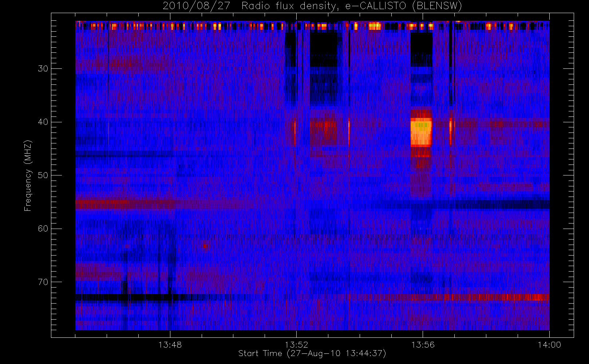The width and height of the screenshot is (589, 364).
Task: Click the 60 MHz frequency tick label
Action: click(43, 229)
